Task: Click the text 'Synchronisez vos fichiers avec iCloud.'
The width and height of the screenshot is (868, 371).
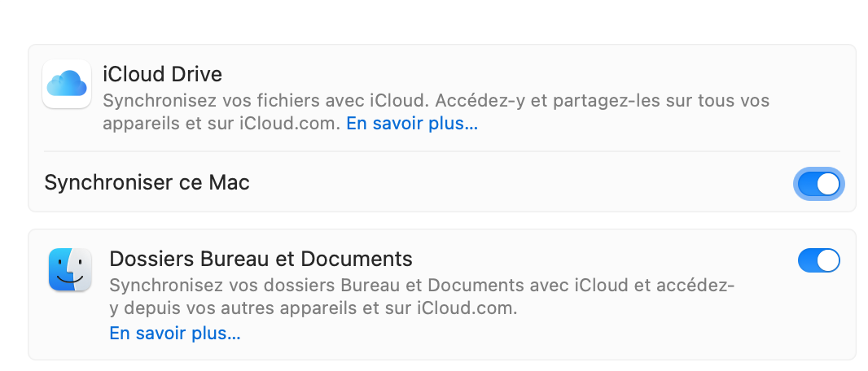Action: click(264, 102)
